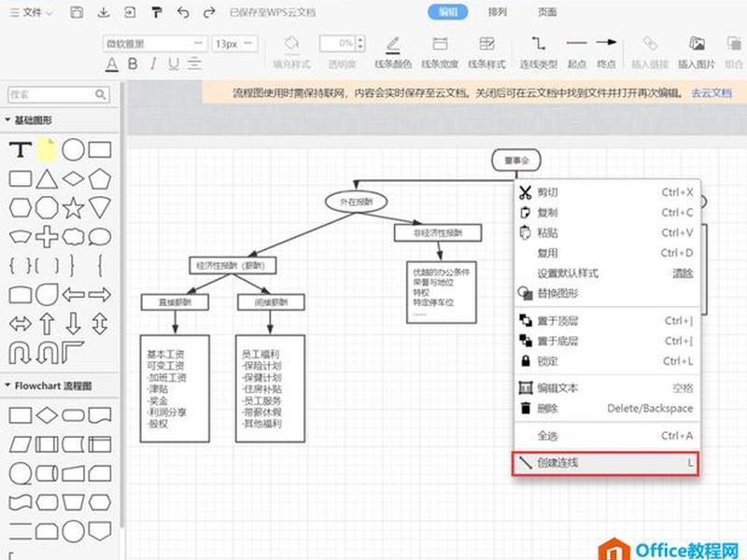747x560 pixels.
Task: Choose 锁定 from context menu
Action: coord(606,361)
